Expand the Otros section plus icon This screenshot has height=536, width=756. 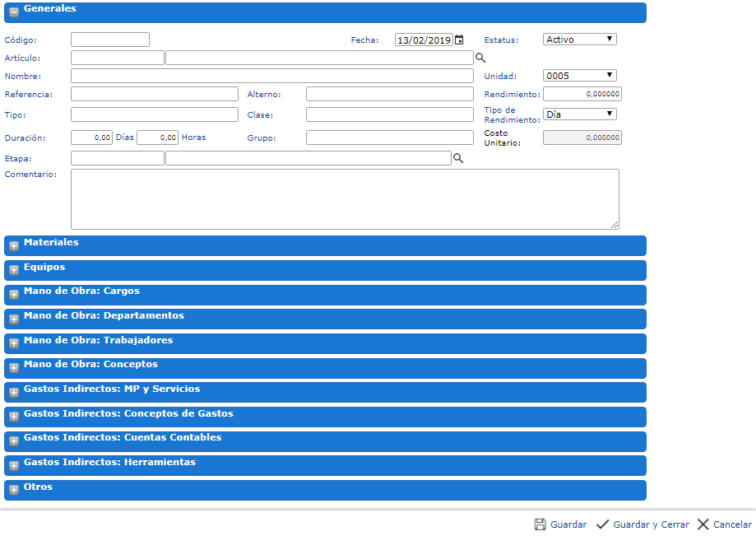[14, 491]
